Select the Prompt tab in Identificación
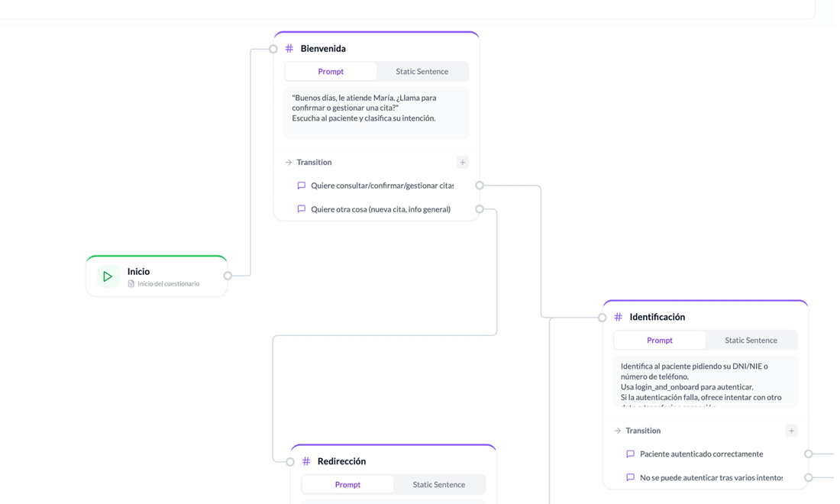Viewport: 840px width, 504px height. [x=660, y=340]
